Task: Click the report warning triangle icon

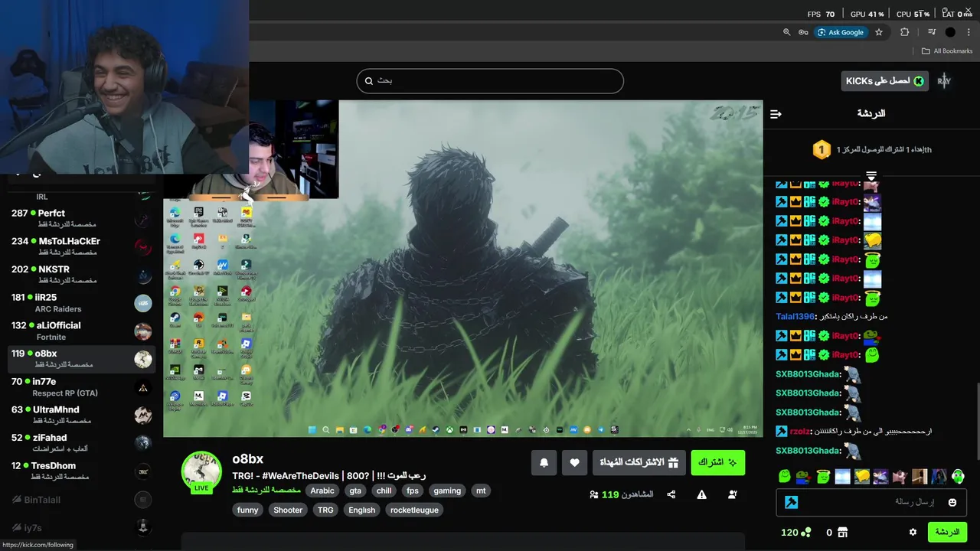Action: (701, 494)
